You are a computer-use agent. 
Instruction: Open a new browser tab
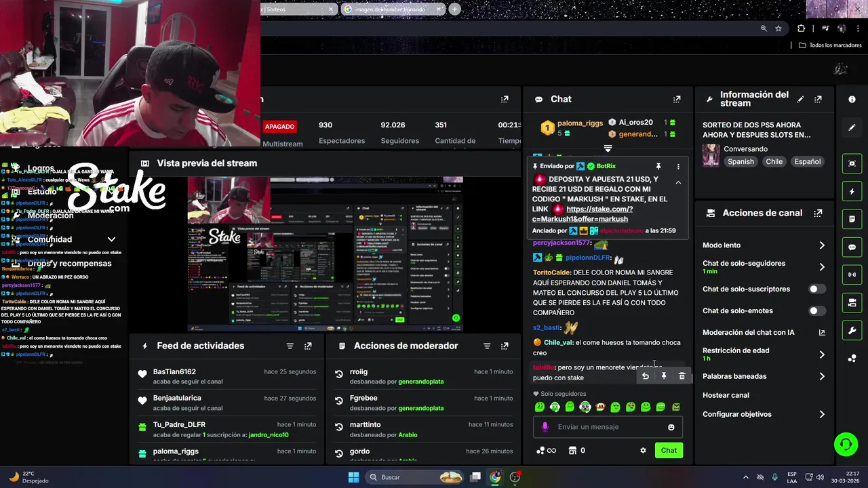(454, 9)
